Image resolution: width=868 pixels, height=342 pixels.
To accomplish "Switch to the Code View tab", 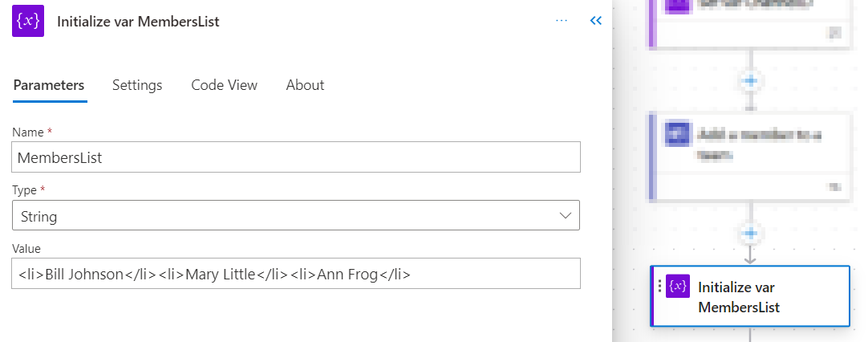I will coord(224,85).
